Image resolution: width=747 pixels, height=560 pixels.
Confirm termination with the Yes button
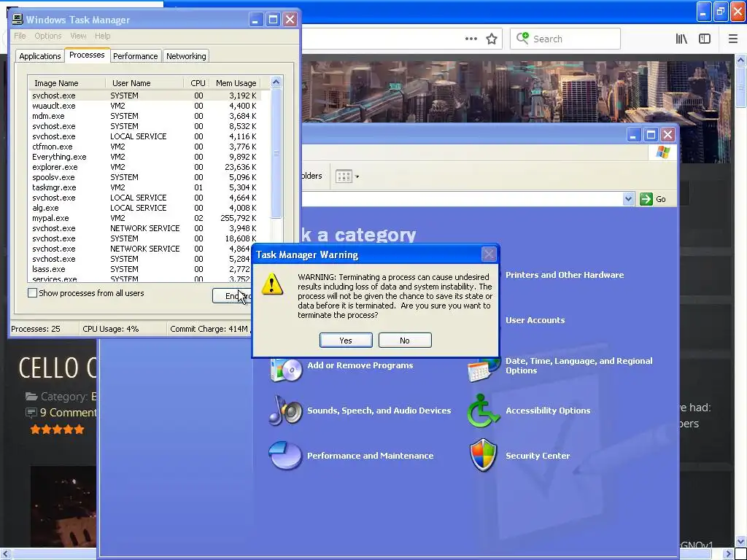346,341
